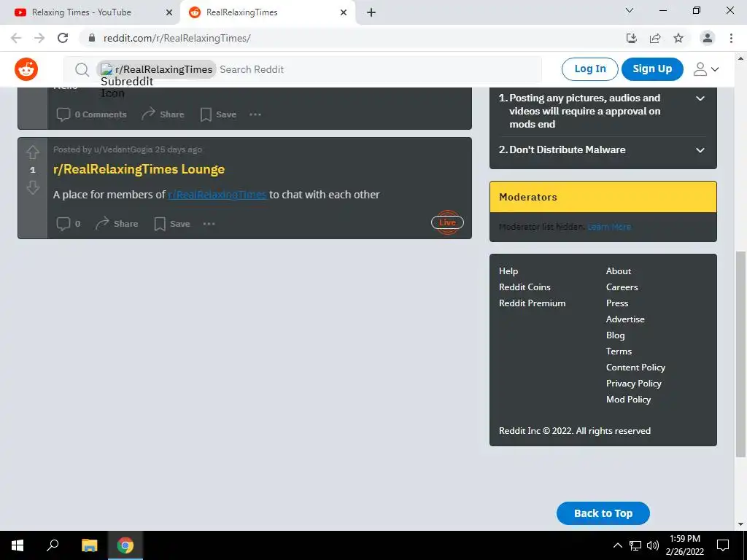Viewport: 747px width, 560px height.
Task: Click the Reddit logo home icon
Action: [x=26, y=69]
